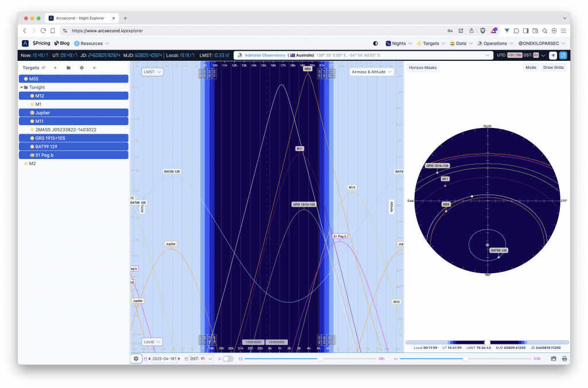Toggle dark mode contrast icon

click(x=376, y=44)
